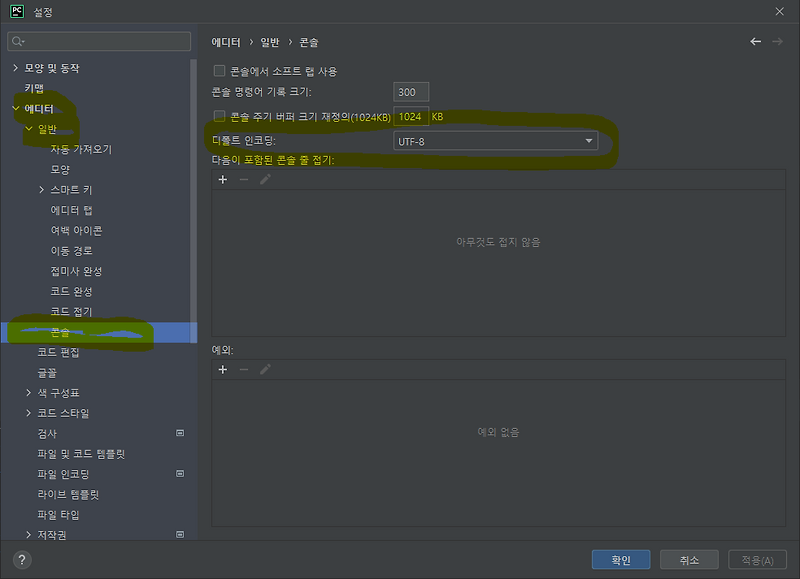The height and width of the screenshot is (579, 800).
Task: Click the pencil edit icon in the 예외 section
Action: coord(266,370)
